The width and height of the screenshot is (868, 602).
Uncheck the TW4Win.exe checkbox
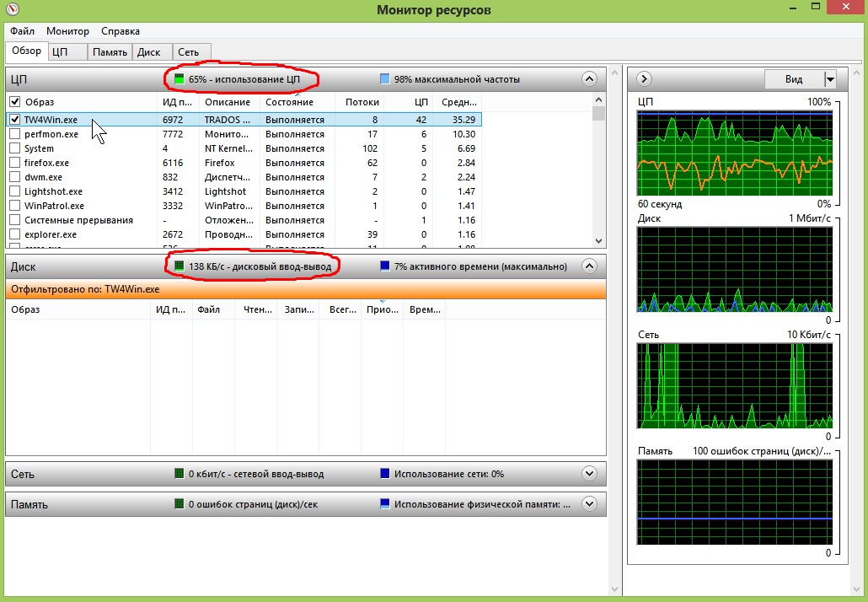click(15, 120)
